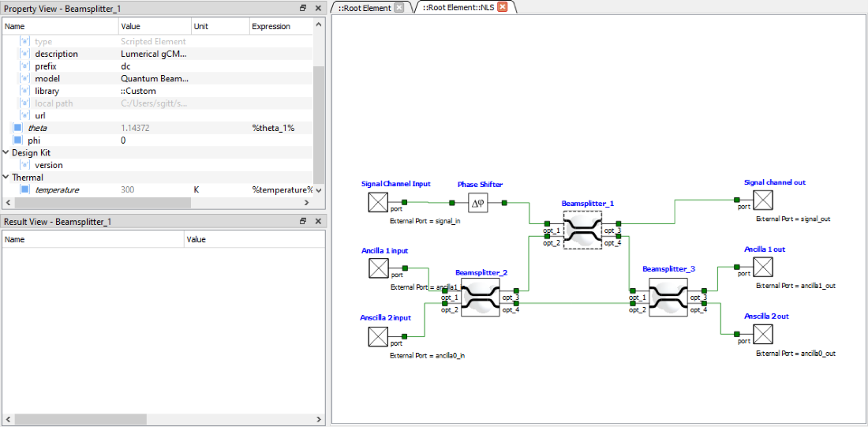Image resolution: width=868 pixels, height=427 pixels.
Task: Select the Signal Channel Input port icon
Action: (x=378, y=203)
